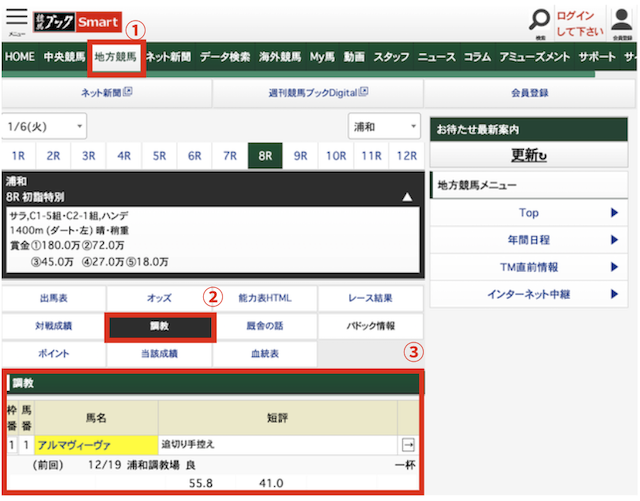Click the ログインして下さい login link
Image resolution: width=640 pixels, height=501 pixels.
(580, 24)
